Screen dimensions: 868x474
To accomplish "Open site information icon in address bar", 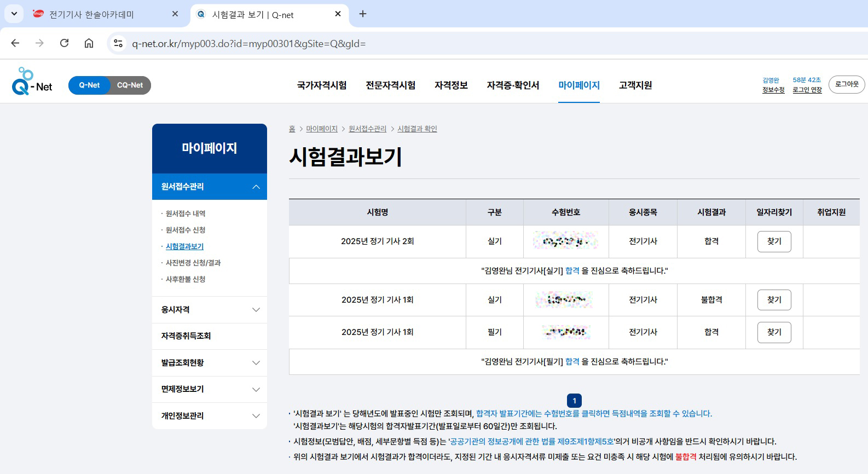I will tap(118, 43).
